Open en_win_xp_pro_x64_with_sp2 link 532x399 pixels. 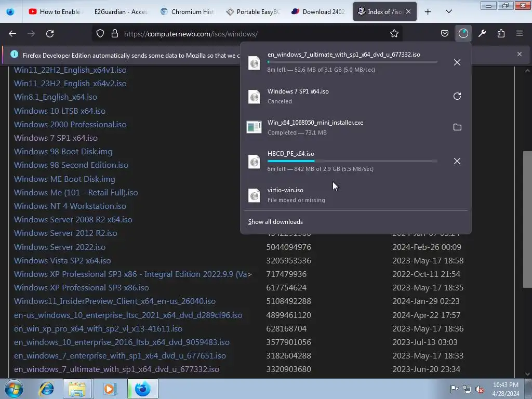98,329
